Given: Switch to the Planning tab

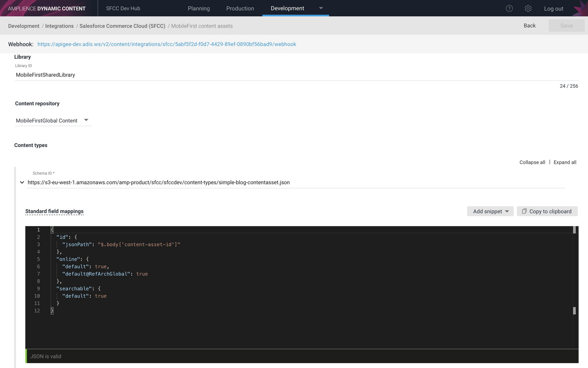Looking at the screenshot, I should click(199, 8).
